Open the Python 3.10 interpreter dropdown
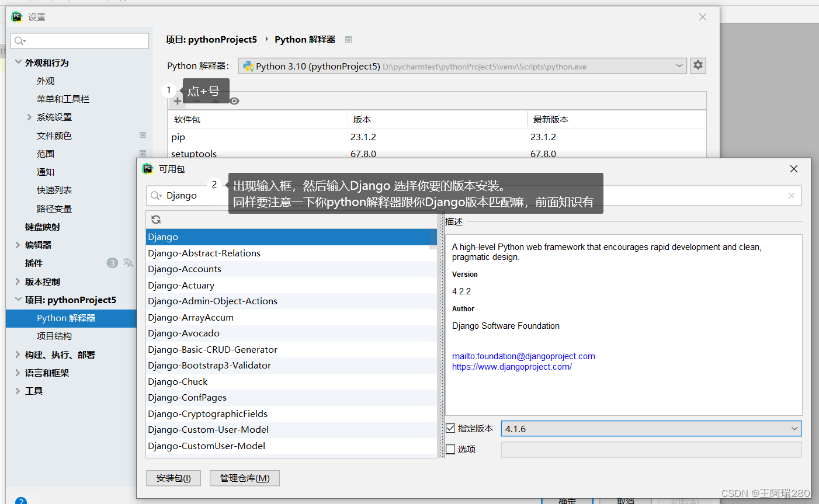819x504 pixels. pyautogui.click(x=679, y=65)
